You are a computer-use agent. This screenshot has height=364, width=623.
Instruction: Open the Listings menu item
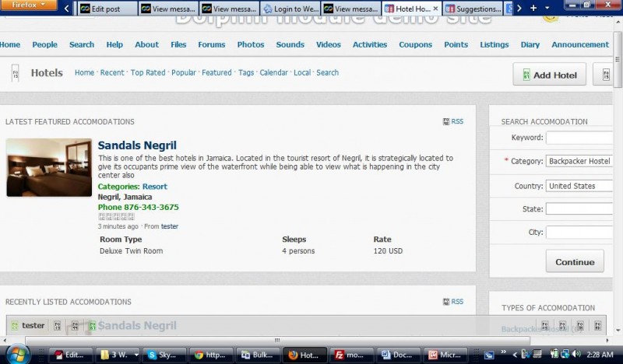click(495, 44)
